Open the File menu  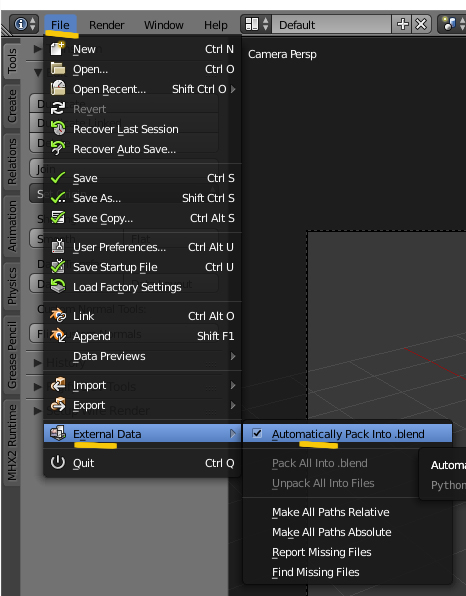[x=60, y=25]
